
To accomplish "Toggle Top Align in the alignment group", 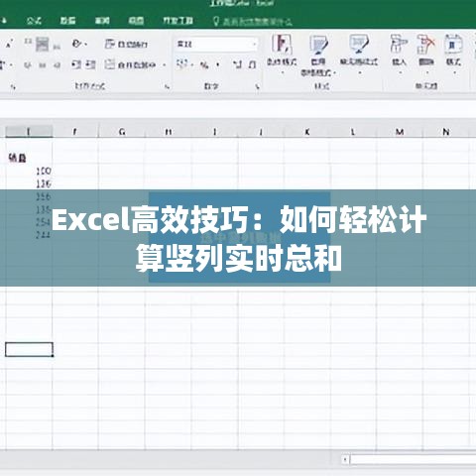I will 28,42.
